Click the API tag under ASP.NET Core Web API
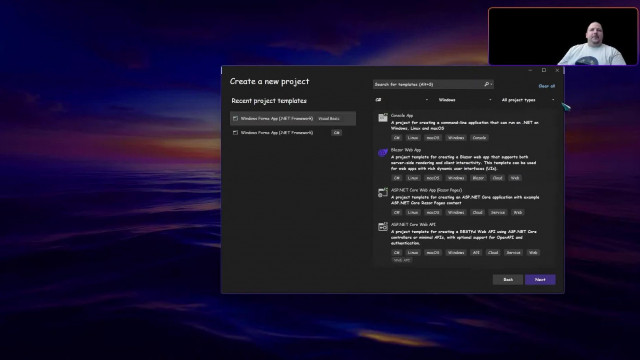640x360 pixels. pos(476,253)
